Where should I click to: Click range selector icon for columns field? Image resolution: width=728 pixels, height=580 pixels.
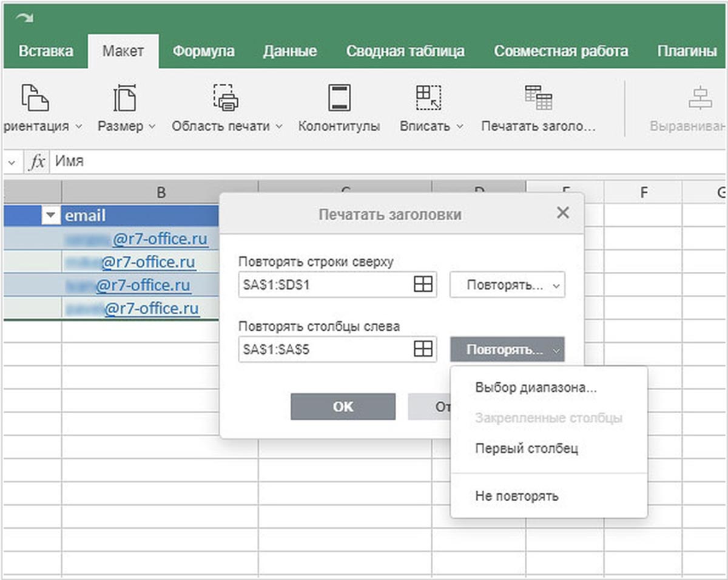tap(423, 349)
